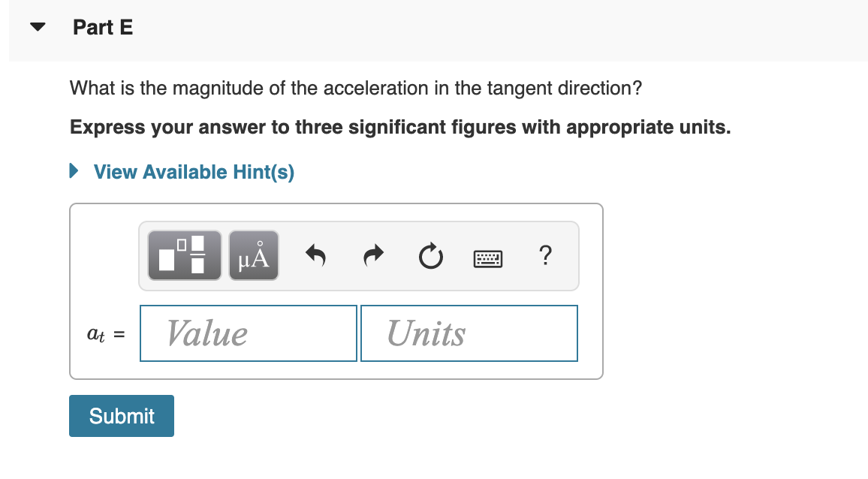Select the μÅ units symbol icon
The width and height of the screenshot is (868, 479).
point(253,255)
